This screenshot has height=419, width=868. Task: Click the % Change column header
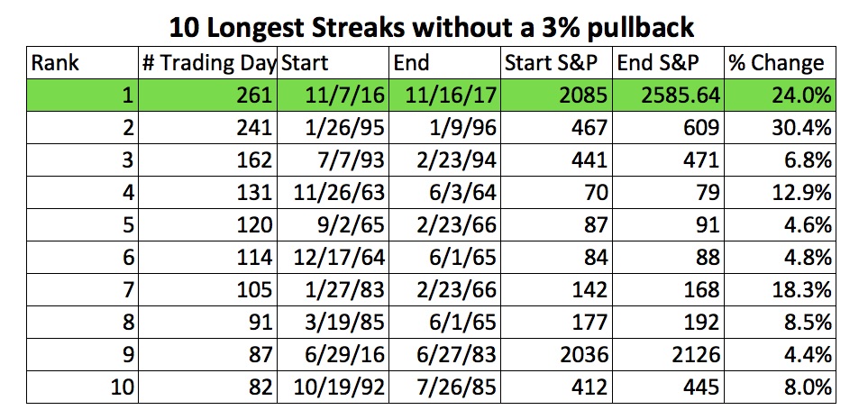[x=780, y=63]
